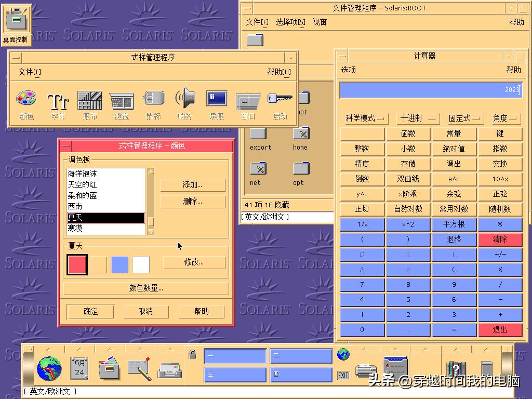Screen dimensions: 532x399
Task: Open the 十进制 number base dropdown
Action: pos(418,118)
